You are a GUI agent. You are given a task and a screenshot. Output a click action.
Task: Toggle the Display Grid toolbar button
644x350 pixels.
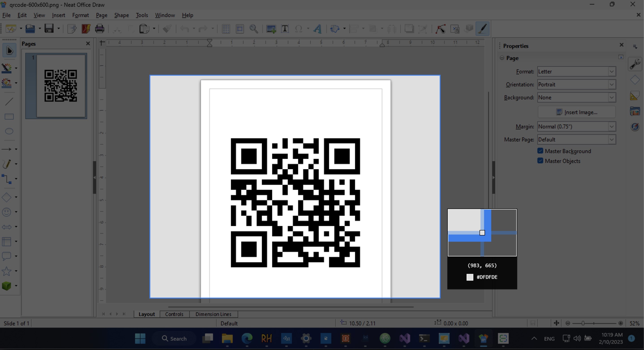click(226, 29)
